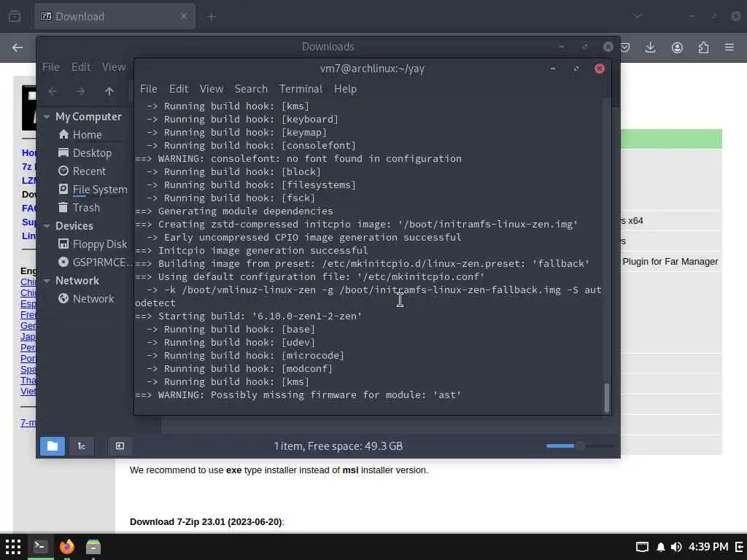Image resolution: width=747 pixels, height=560 pixels.
Task: Open terminal's Help menu
Action: [x=345, y=89]
